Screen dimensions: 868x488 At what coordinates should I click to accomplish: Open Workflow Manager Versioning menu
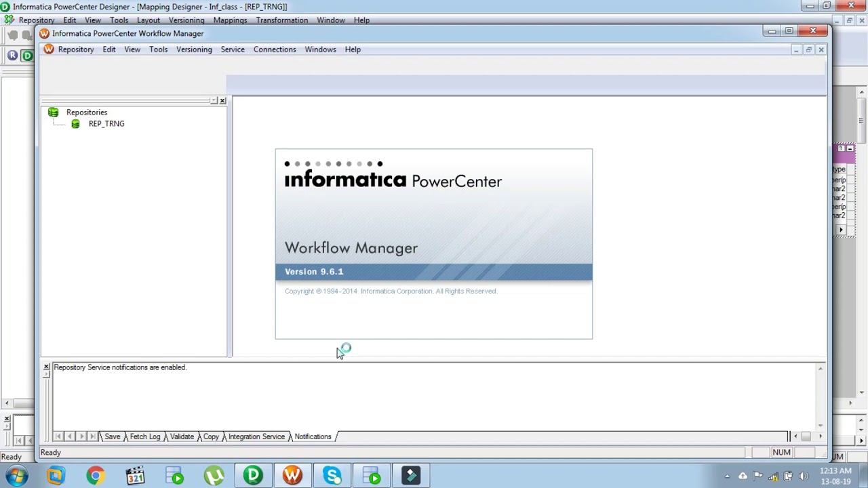click(194, 49)
